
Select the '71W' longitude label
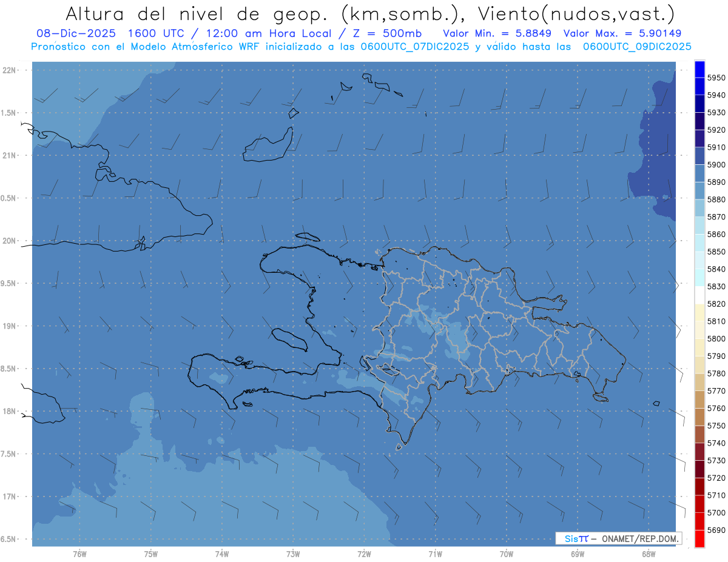pyautogui.click(x=435, y=554)
